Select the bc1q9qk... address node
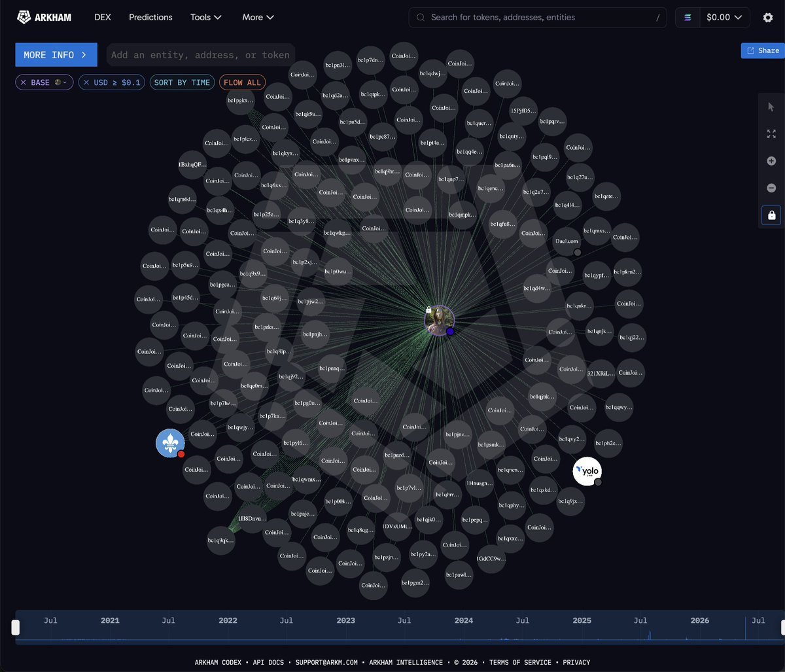 220,540
